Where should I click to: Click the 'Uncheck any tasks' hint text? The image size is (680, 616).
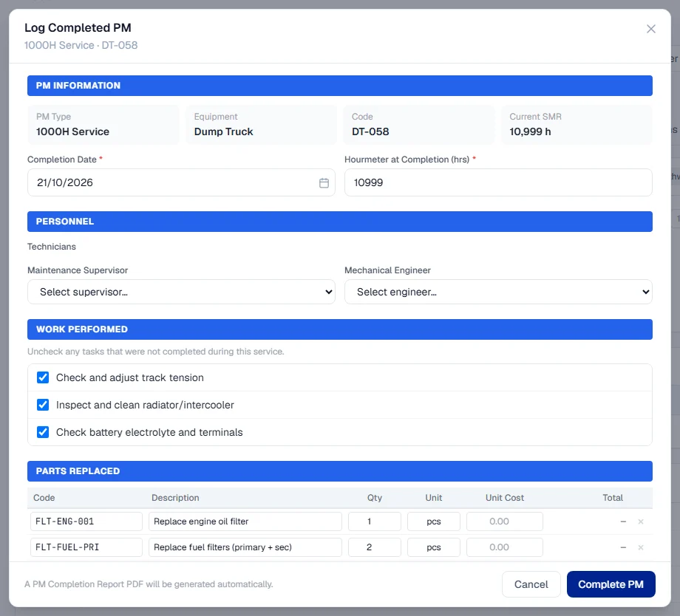tap(156, 352)
